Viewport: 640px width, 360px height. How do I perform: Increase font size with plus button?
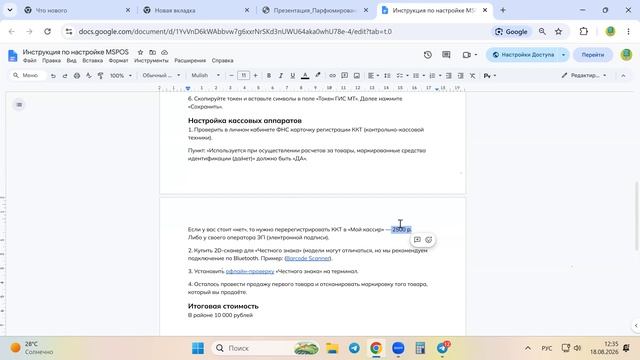click(256, 76)
